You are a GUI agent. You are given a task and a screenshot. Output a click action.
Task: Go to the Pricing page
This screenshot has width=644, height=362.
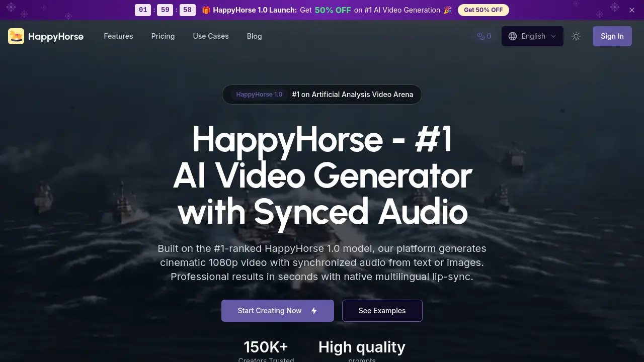pyautogui.click(x=163, y=36)
